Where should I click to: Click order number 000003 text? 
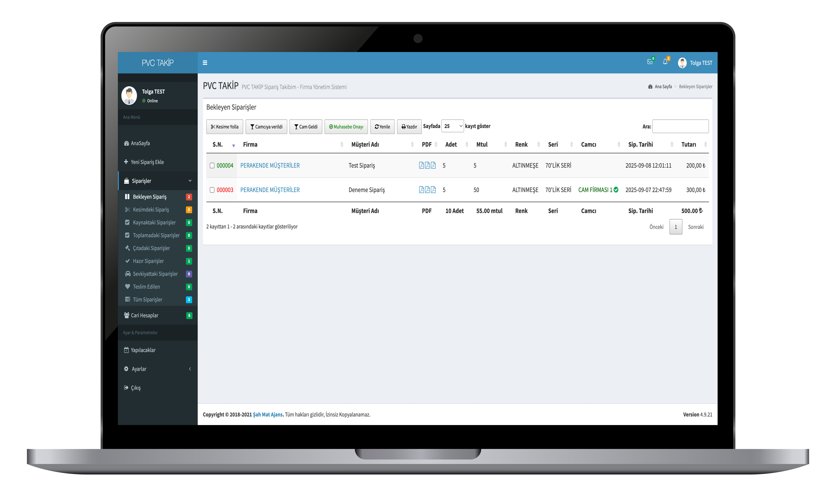coord(225,190)
